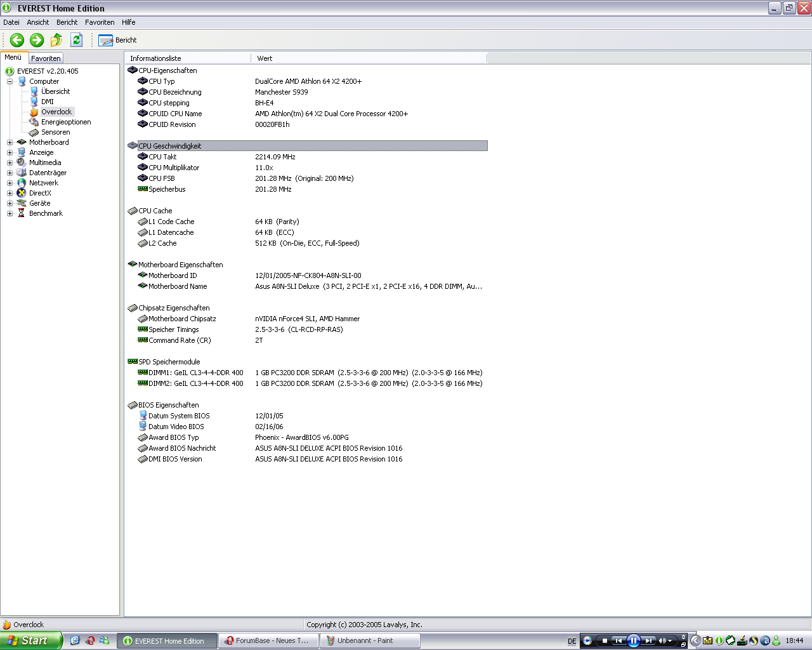Select the Sensoren tree icon
The width and height of the screenshot is (812, 650).
click(x=34, y=132)
